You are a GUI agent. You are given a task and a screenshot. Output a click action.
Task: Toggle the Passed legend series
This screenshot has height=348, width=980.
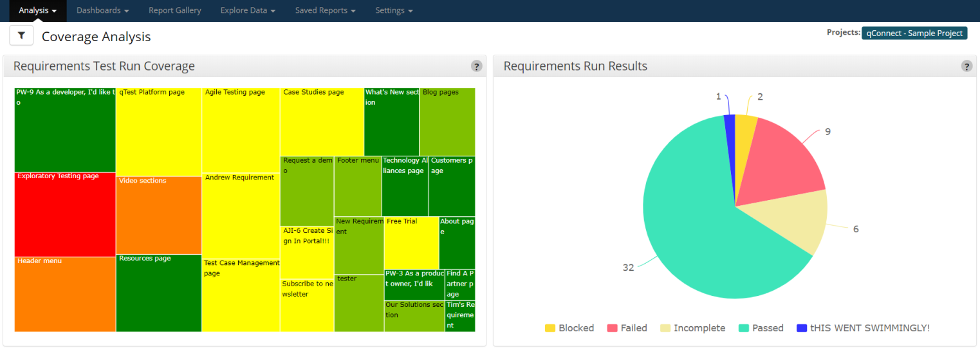coord(761,328)
